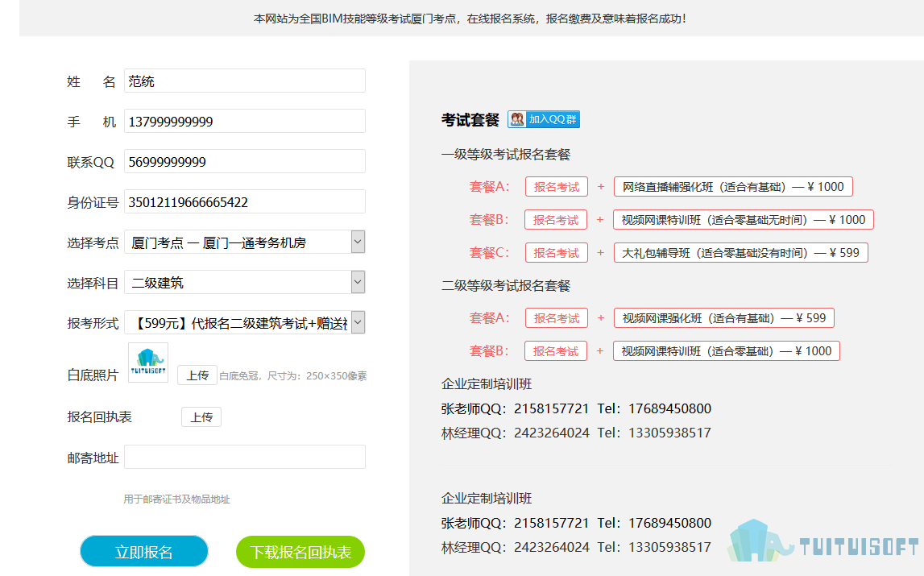Click 报名考试 in 一级 套餐C row
The width and height of the screenshot is (924, 576).
coord(557,253)
